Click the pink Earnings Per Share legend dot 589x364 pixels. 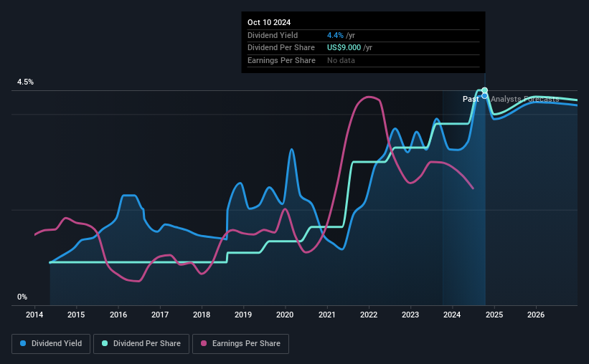tap(204, 343)
